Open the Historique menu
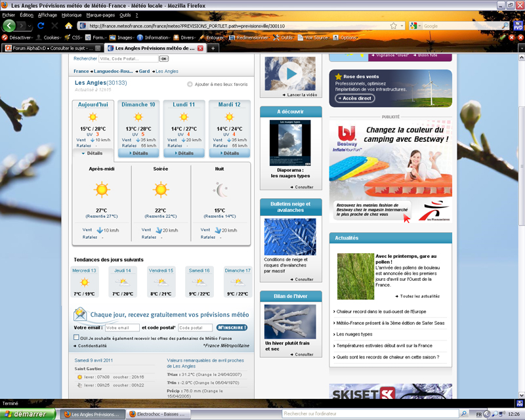 72,15
